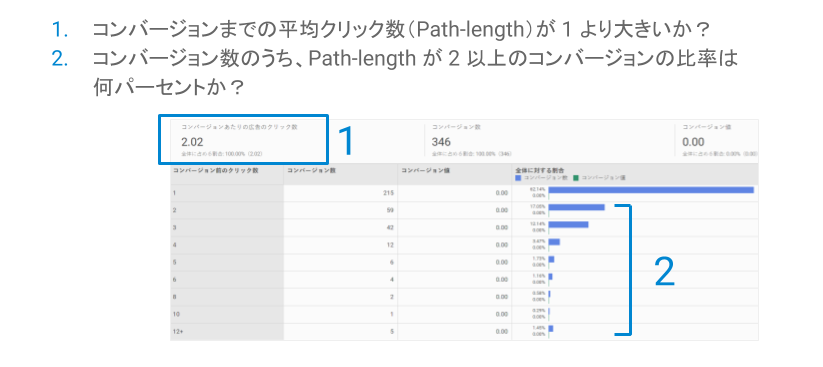This screenshot has width=823, height=367.
Task: Click the 17.05% bar for row 2
Action: click(x=577, y=207)
